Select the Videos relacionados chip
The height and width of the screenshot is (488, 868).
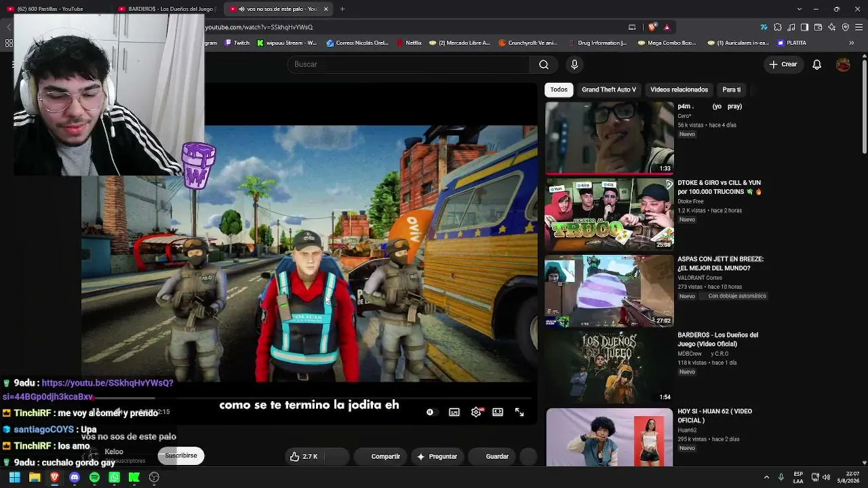pyautogui.click(x=679, y=89)
